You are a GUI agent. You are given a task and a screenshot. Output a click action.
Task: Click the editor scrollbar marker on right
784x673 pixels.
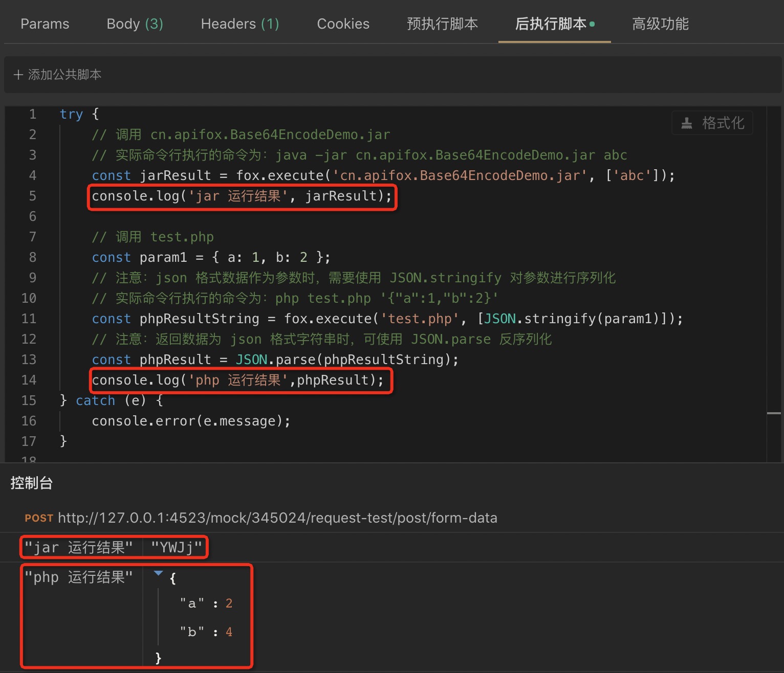pyautogui.click(x=774, y=413)
